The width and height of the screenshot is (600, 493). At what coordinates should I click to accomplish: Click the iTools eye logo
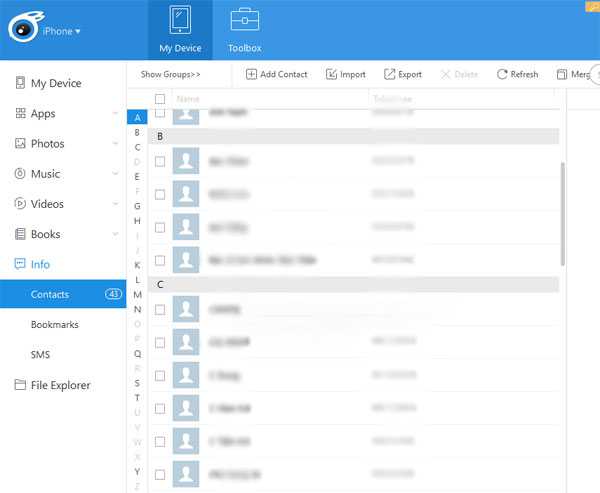(x=25, y=27)
